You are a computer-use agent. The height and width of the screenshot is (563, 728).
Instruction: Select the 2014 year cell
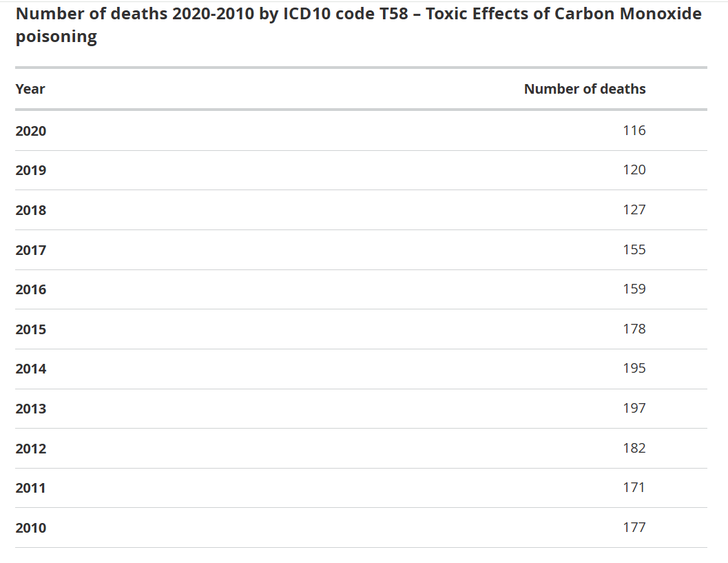coord(31,369)
